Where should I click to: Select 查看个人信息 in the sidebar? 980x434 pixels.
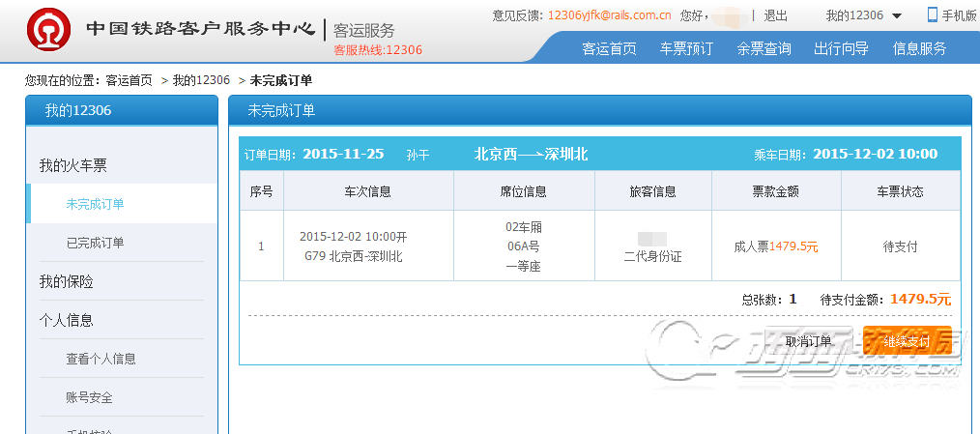[x=101, y=359]
